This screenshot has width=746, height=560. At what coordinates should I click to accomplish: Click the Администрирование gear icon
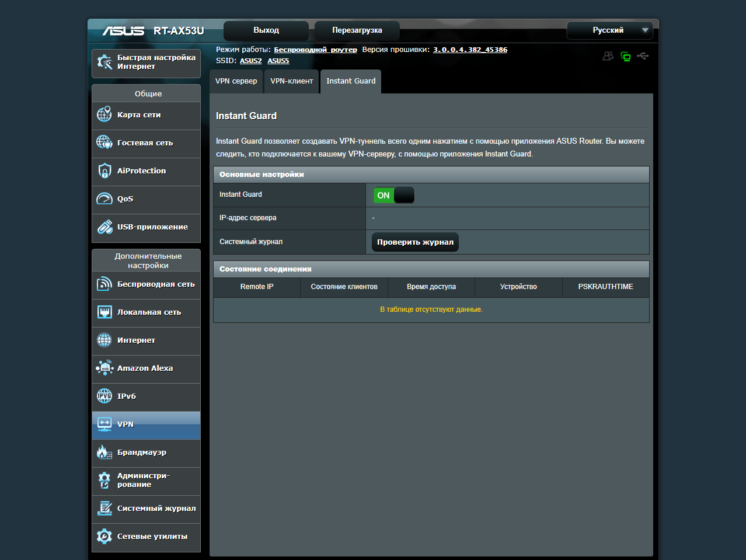pos(104,480)
